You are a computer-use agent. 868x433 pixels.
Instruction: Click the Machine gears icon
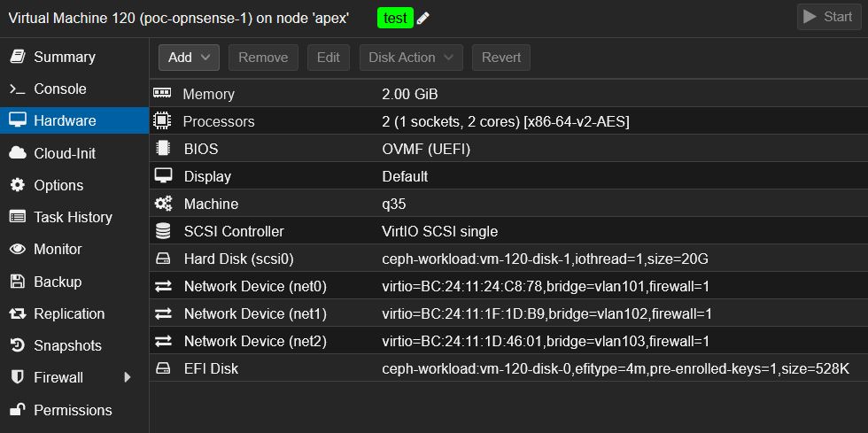162,204
